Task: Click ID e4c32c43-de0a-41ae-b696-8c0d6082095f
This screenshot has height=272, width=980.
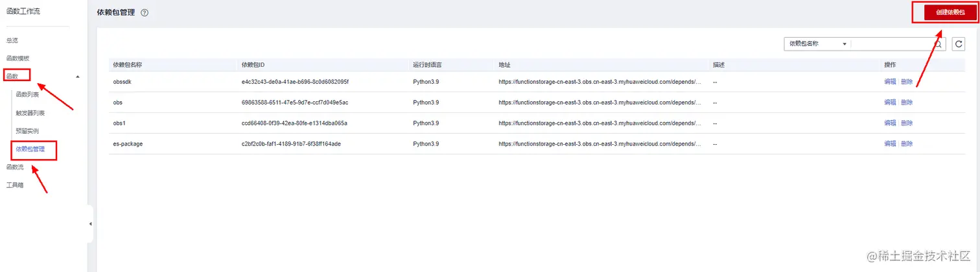Action: coord(295,82)
